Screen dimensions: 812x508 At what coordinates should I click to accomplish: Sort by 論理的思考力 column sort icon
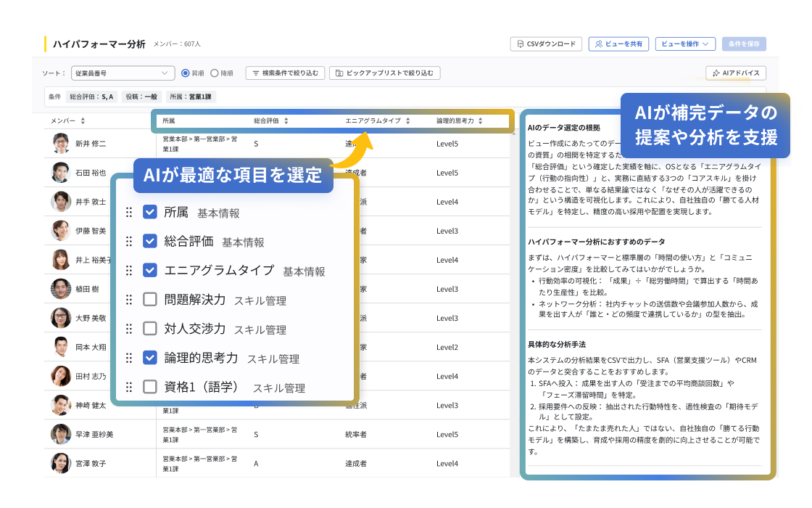(x=481, y=121)
